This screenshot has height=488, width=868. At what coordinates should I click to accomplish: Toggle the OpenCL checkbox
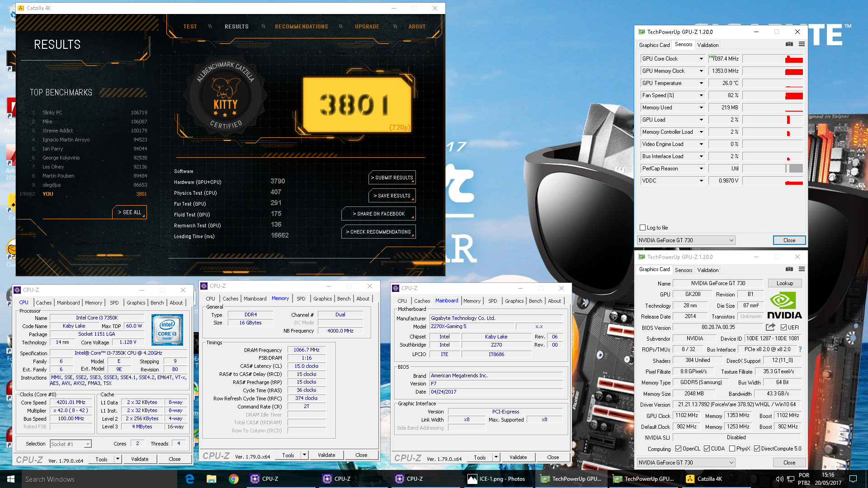pos(678,449)
